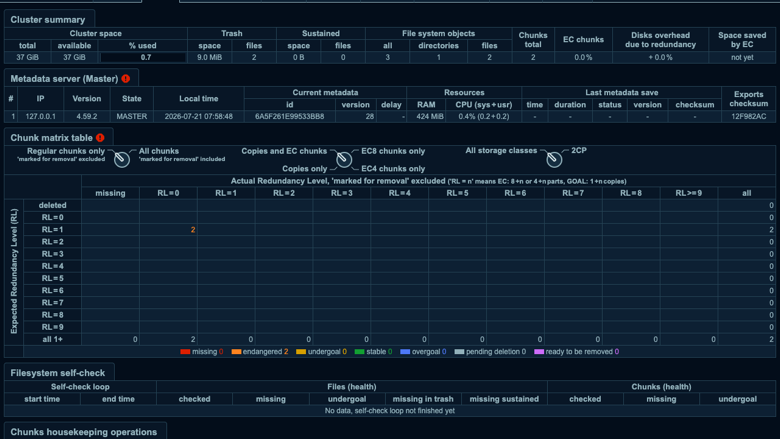Open the Cluster summary section tab

click(x=48, y=19)
